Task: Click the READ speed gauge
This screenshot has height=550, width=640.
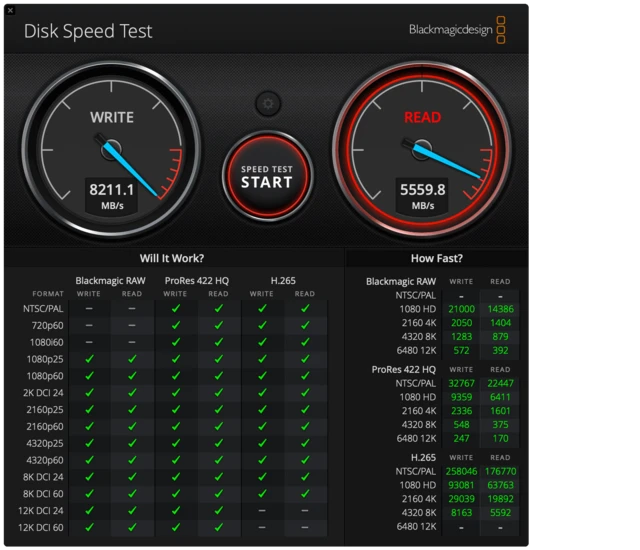Action: point(422,149)
